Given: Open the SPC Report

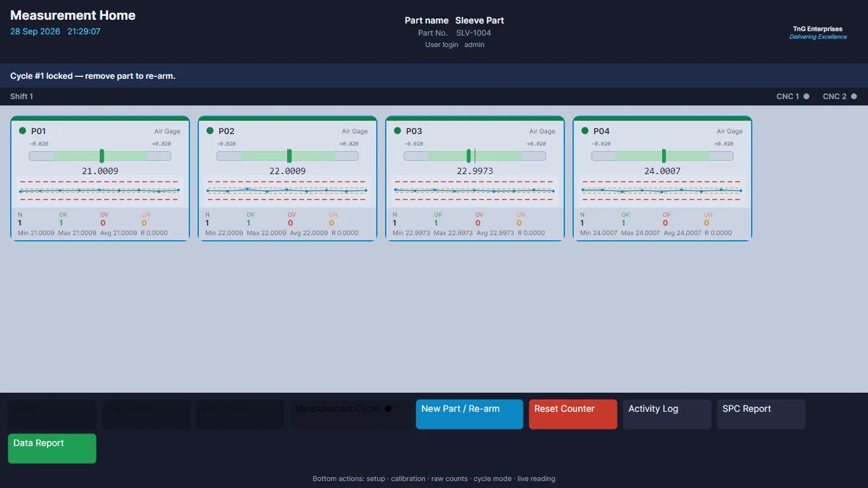Looking at the screenshot, I should point(761,414).
